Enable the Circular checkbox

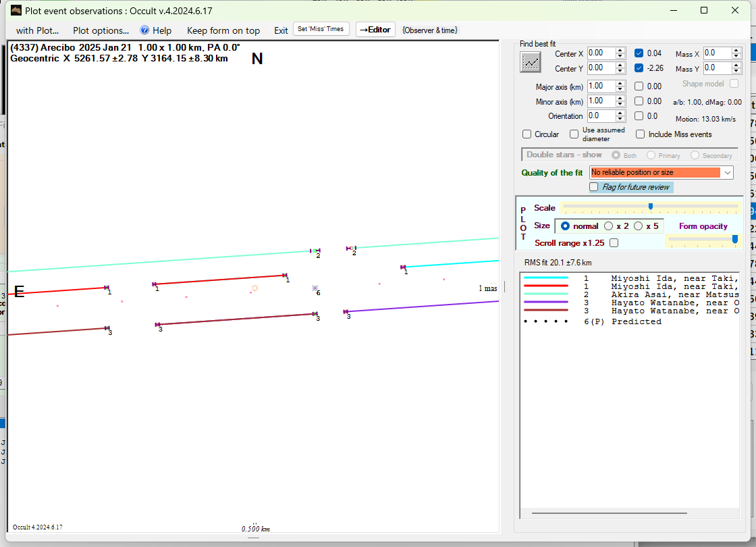click(x=527, y=134)
